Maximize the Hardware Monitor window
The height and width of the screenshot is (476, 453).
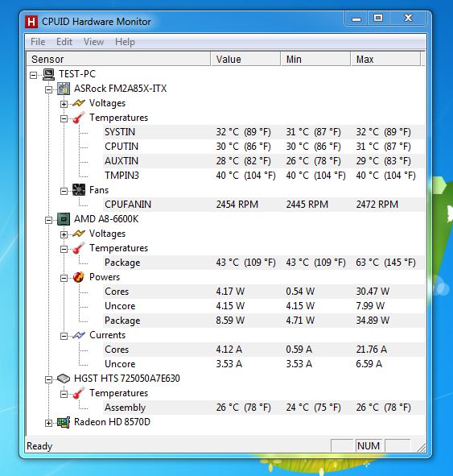[x=378, y=19]
